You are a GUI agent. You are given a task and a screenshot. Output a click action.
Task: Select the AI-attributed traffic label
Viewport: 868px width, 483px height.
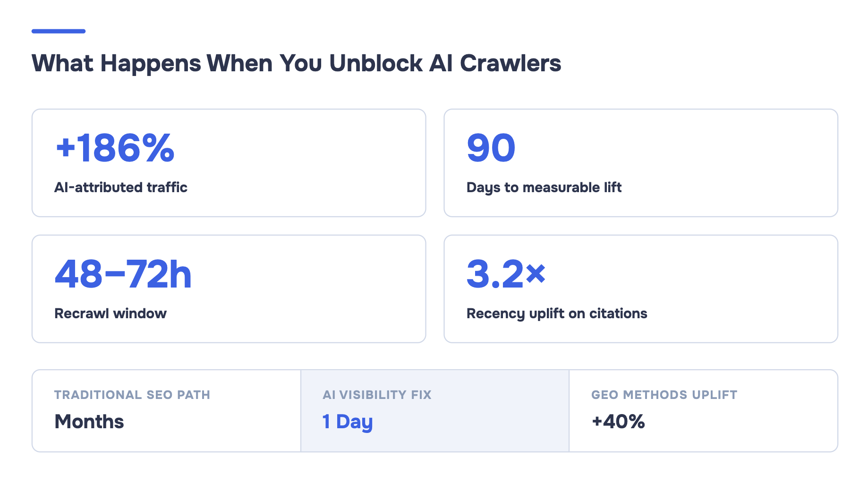[x=121, y=187]
